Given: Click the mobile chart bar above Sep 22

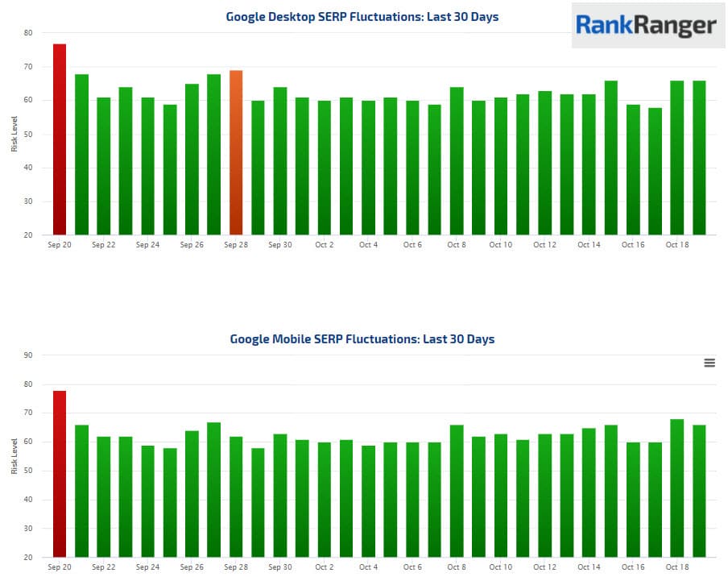Looking at the screenshot, I should point(104,497).
